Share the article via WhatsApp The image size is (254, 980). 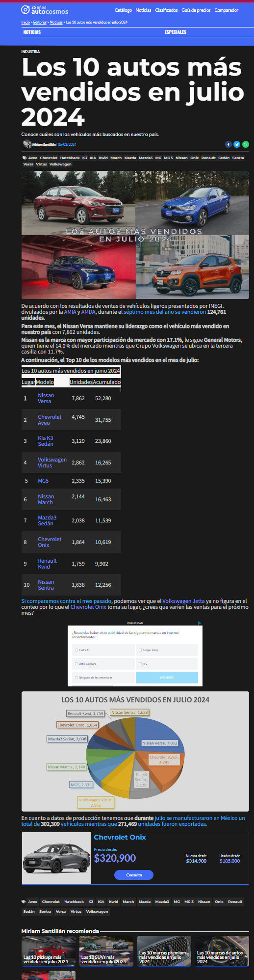(x=246, y=144)
